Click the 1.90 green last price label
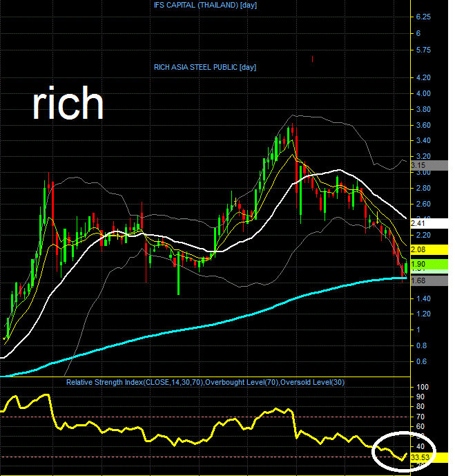The height and width of the screenshot is (476, 455). tap(429, 264)
